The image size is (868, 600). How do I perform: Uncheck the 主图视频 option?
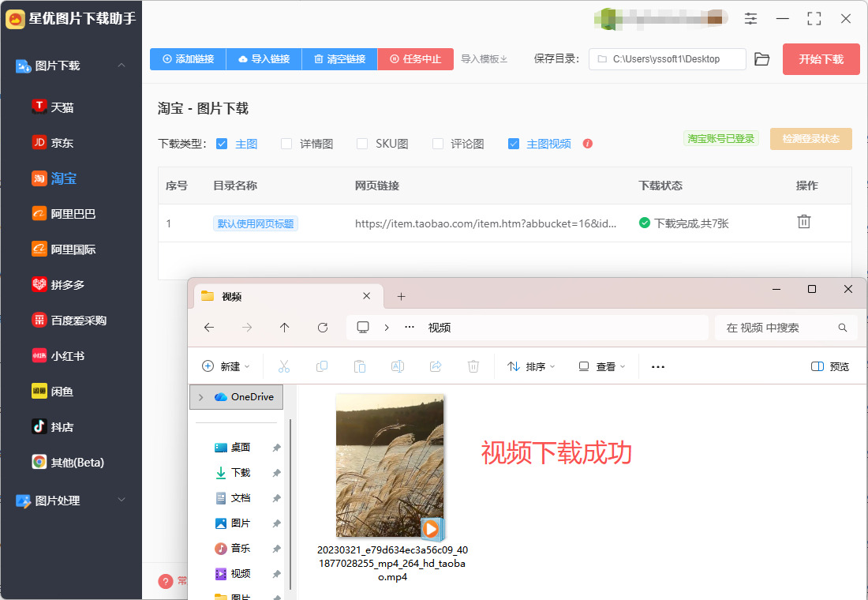pos(514,144)
